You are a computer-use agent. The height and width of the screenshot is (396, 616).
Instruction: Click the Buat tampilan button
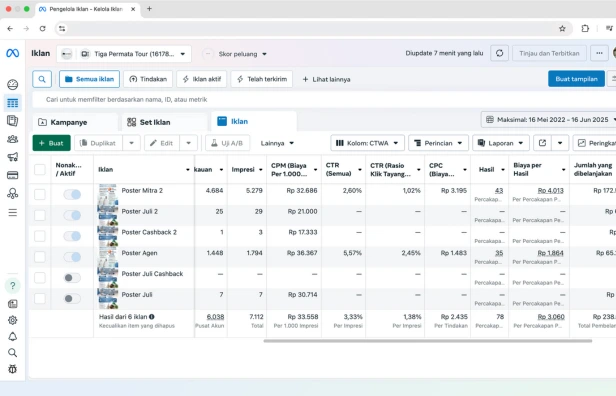tap(576, 79)
